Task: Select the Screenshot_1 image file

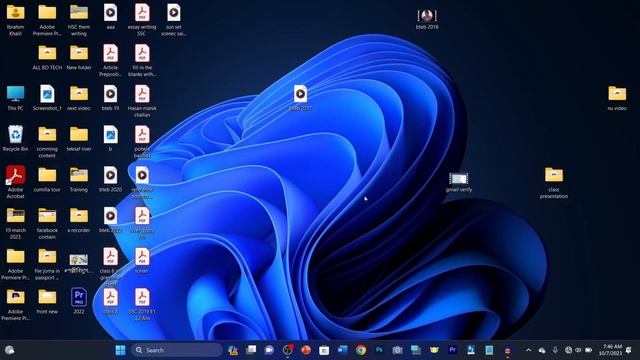Action: 47,98
